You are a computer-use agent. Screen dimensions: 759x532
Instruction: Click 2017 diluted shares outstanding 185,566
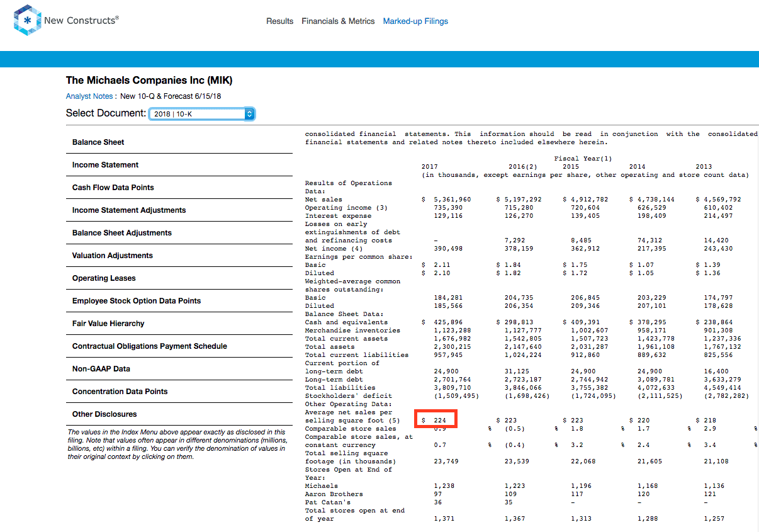[448, 306]
